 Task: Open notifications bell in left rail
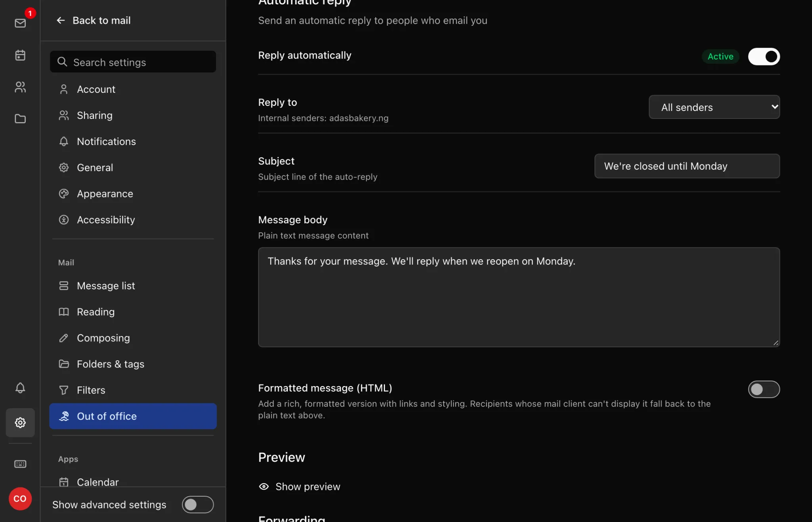click(20, 388)
